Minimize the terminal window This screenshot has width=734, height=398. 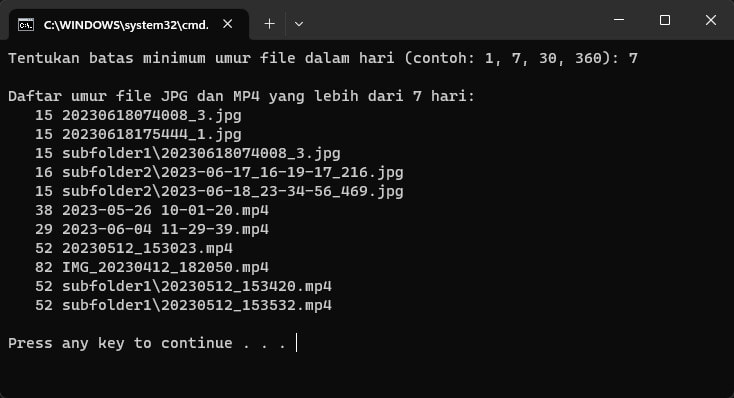[x=619, y=20]
